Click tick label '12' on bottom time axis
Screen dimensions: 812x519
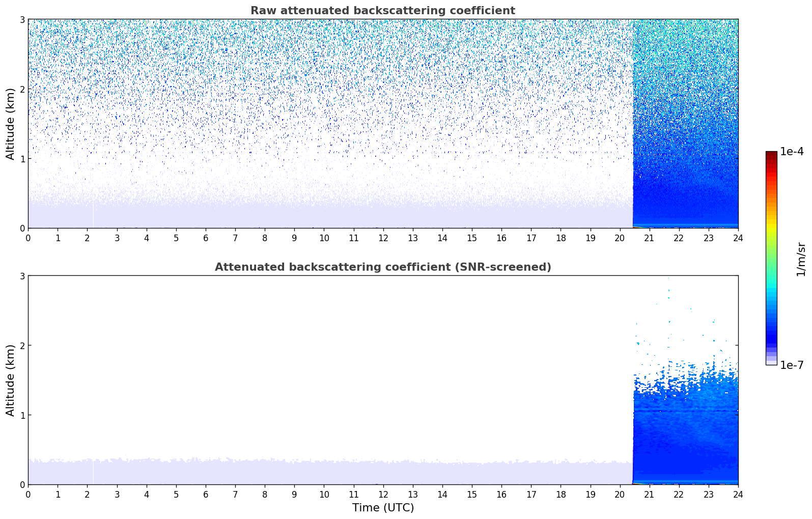point(383,494)
